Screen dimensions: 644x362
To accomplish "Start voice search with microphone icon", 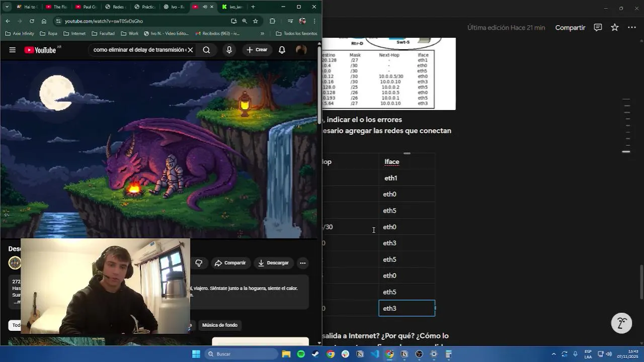I will (229, 50).
